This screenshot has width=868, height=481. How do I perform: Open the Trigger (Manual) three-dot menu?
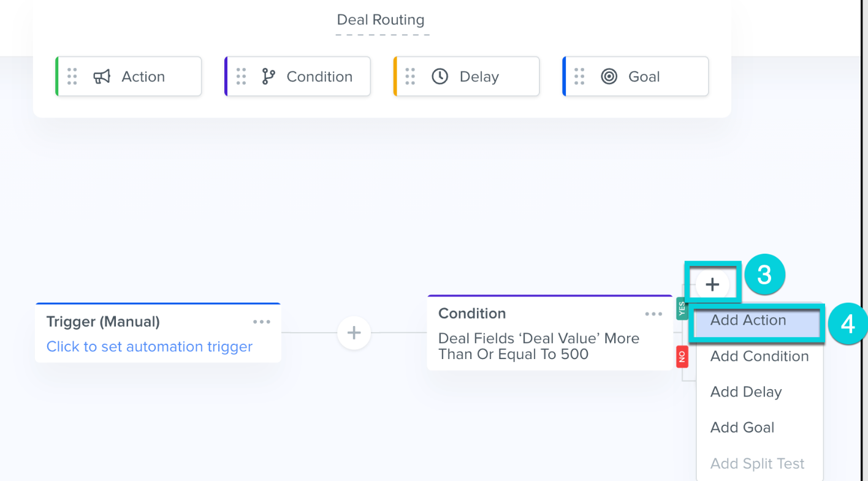pyautogui.click(x=262, y=322)
